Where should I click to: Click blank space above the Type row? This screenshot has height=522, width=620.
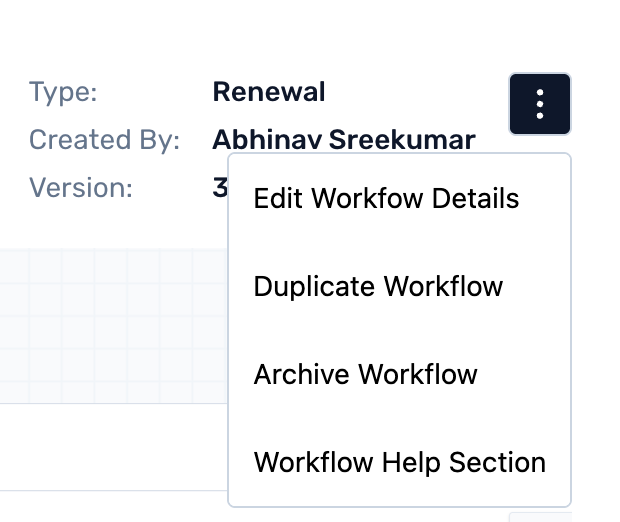[250, 35]
